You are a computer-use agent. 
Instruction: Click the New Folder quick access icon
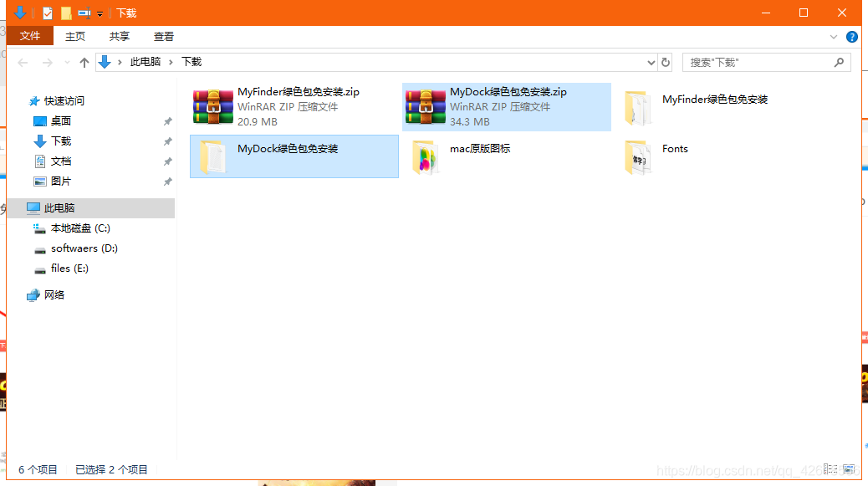[x=66, y=13]
